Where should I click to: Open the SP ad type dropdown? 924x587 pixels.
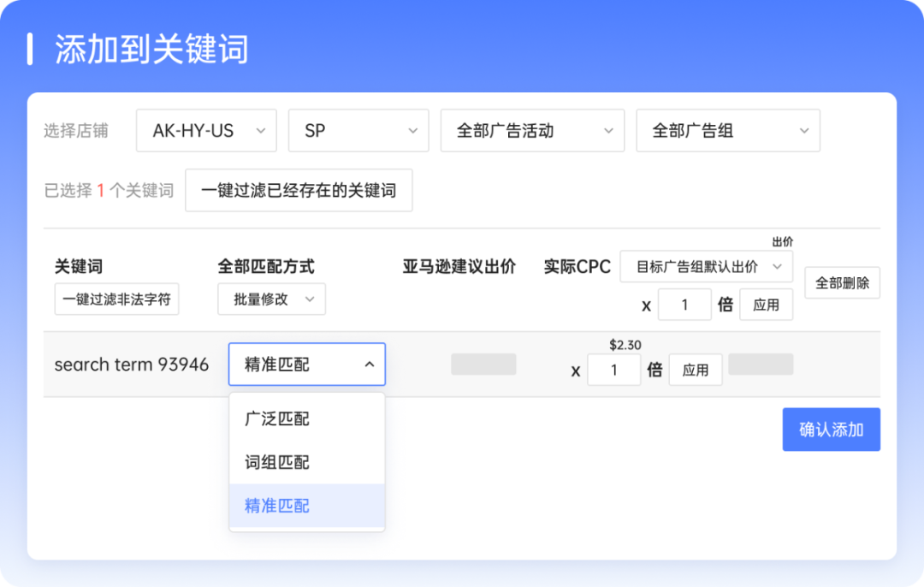pyautogui.click(x=358, y=130)
